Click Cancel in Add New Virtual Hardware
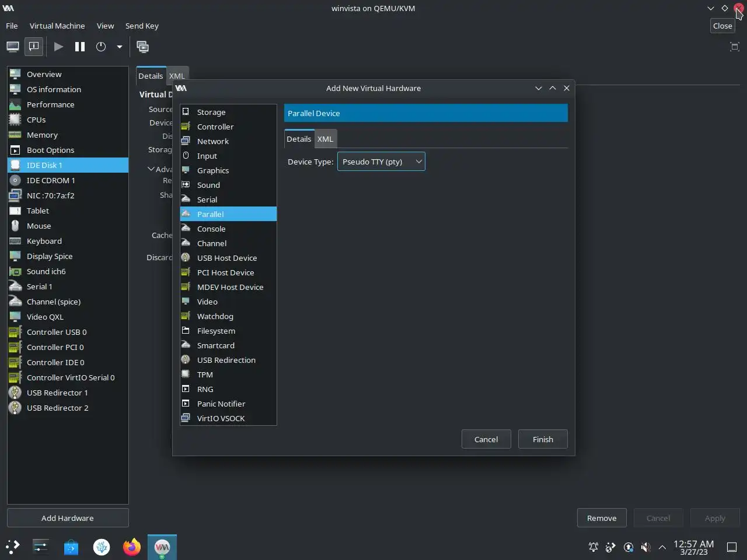747x560 pixels. point(486,439)
